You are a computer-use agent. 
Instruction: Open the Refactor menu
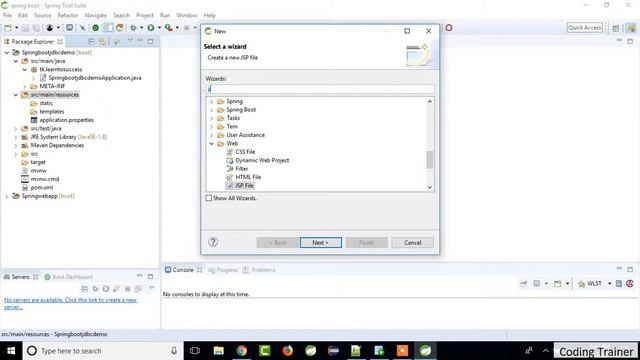[68, 15]
